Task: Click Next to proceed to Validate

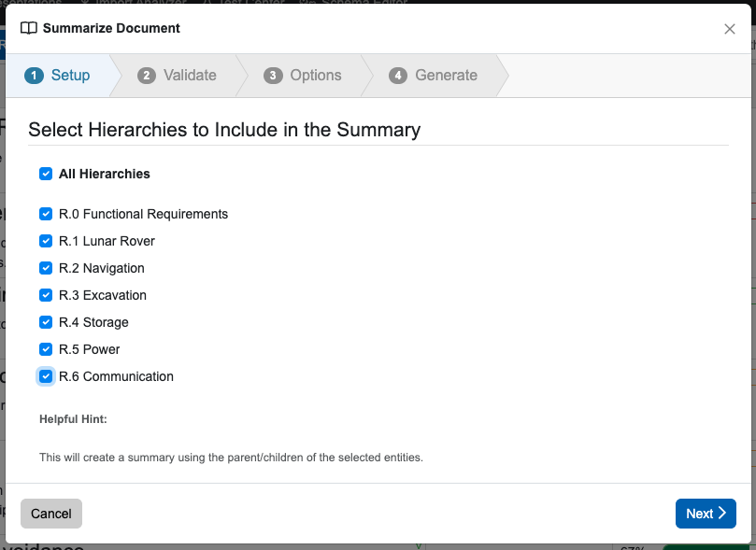Action: coord(704,514)
